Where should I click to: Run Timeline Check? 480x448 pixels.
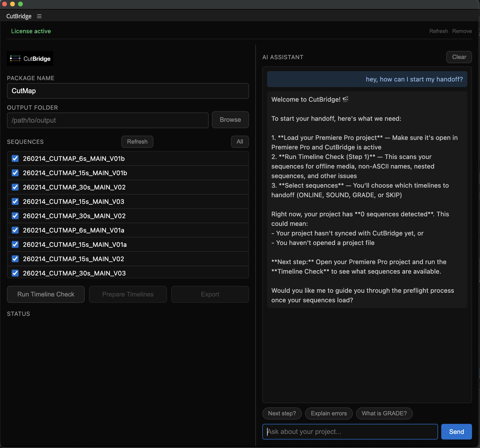[45, 294]
